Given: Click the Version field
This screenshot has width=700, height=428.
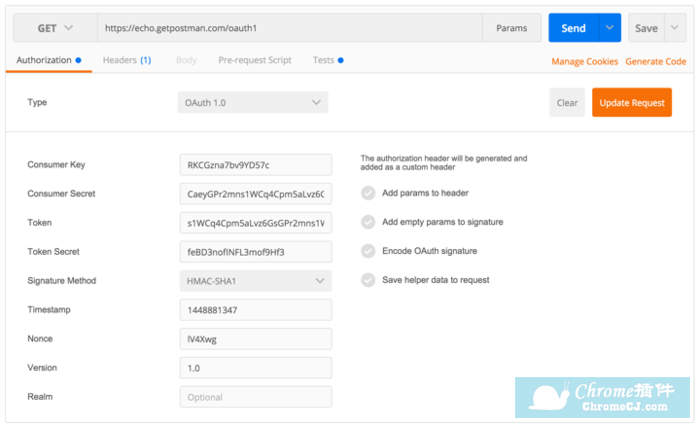Looking at the screenshot, I should click(x=256, y=368).
